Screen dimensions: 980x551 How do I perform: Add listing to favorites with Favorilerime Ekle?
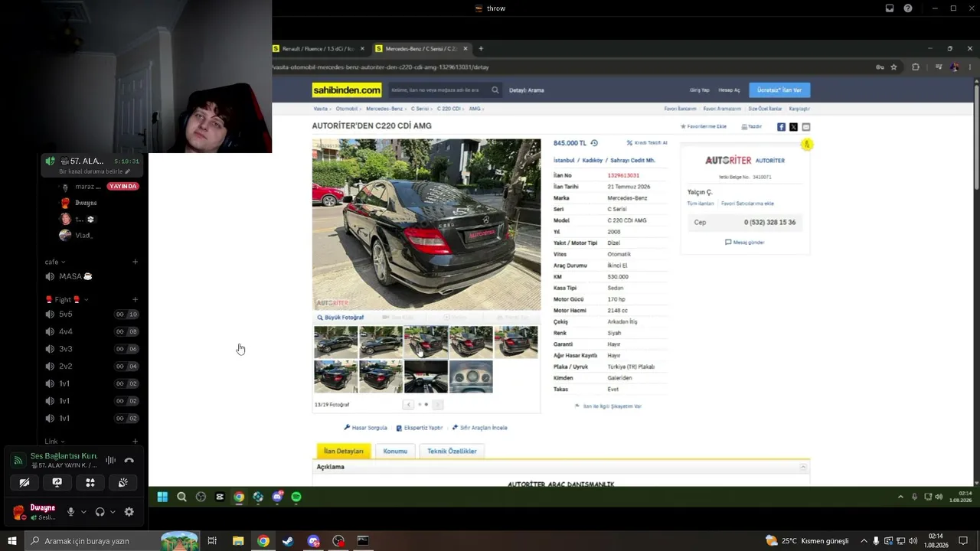tap(704, 127)
